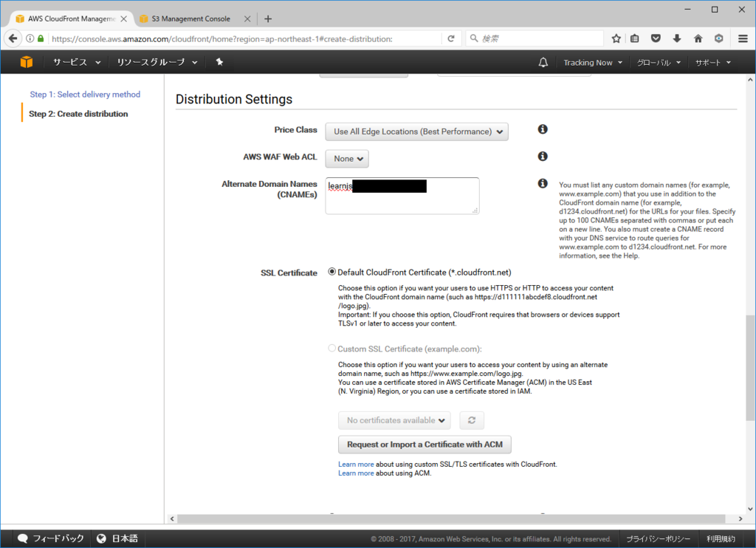
Task: Click the refresh certificates icon button
Action: pyautogui.click(x=472, y=420)
